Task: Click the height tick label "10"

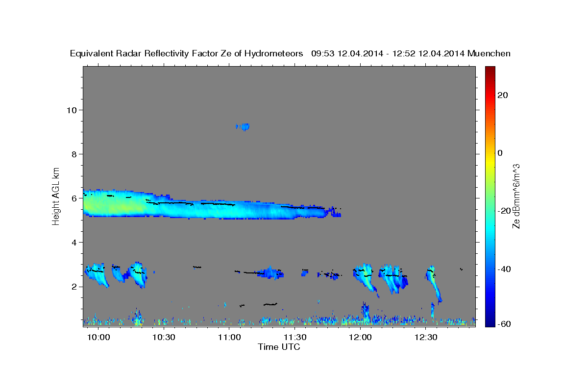Action: [x=71, y=110]
